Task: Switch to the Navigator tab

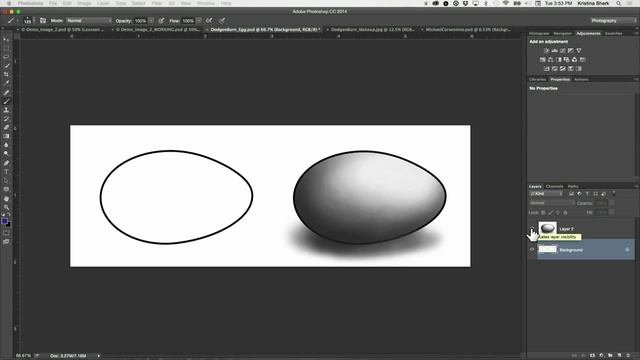Action: tap(563, 33)
